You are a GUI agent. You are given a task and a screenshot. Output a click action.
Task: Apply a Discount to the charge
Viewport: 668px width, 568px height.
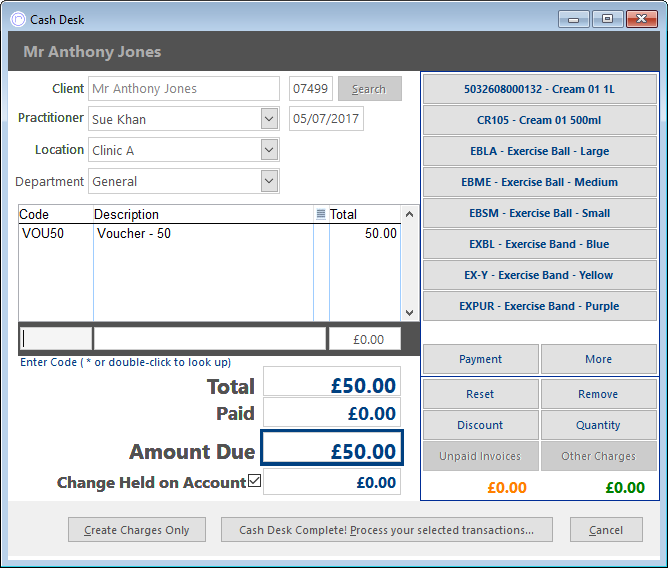coord(481,425)
